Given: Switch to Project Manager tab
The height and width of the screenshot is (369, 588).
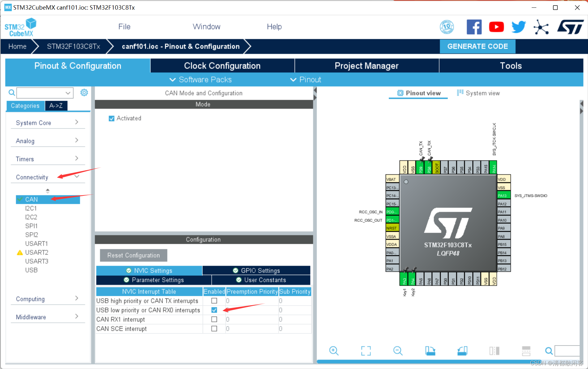Looking at the screenshot, I should pyautogui.click(x=367, y=66).
